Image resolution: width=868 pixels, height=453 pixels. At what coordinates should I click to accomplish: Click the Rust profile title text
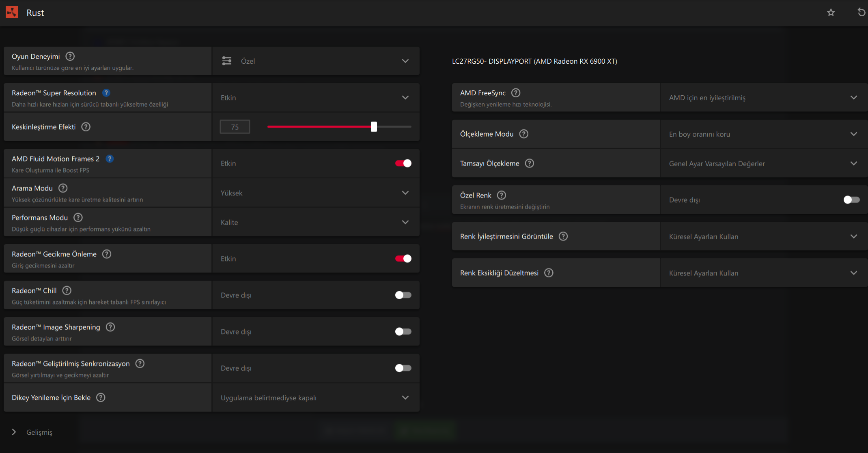[x=35, y=13]
